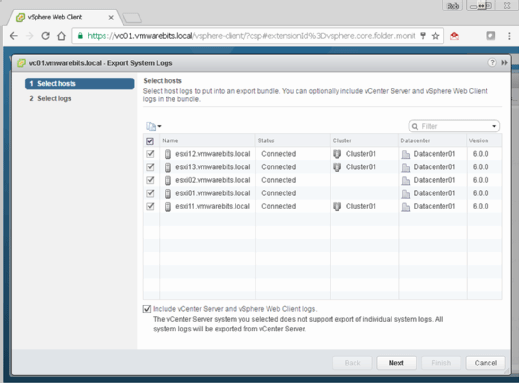The width and height of the screenshot is (519, 383).
Task: Close the vSphere Web Client tab
Action: coord(111,18)
